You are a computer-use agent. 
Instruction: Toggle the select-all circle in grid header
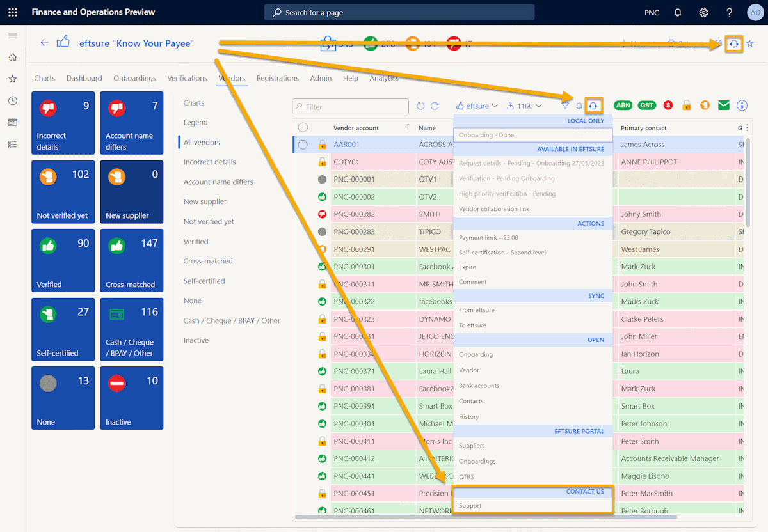click(x=303, y=128)
